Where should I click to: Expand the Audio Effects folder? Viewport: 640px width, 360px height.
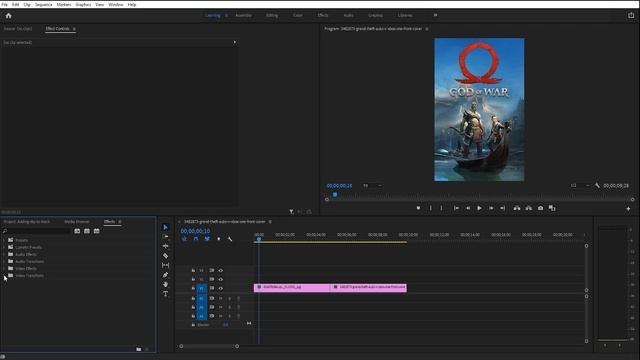[x=4, y=254]
